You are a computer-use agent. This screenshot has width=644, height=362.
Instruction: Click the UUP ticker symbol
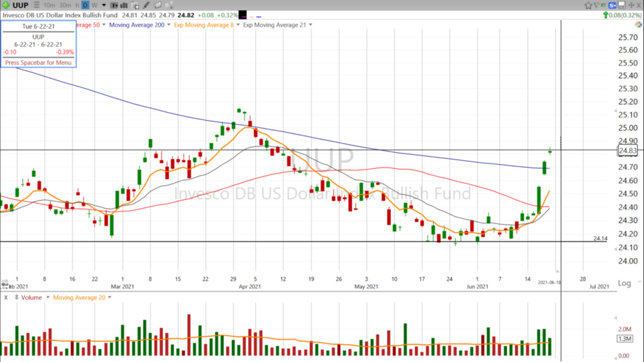tap(20, 5)
